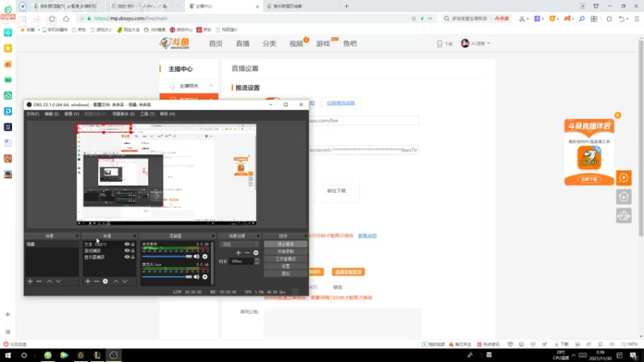Viewport: 644px width, 362px height.
Task: Lock the text source
Action: click(133, 245)
